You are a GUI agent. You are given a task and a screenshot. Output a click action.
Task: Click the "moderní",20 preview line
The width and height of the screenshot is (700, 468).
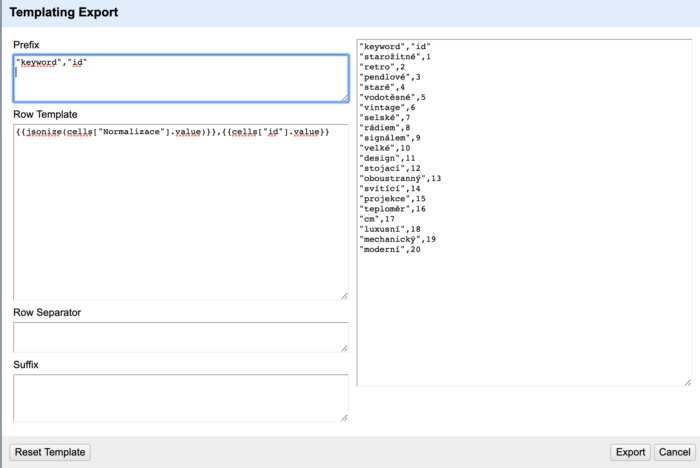point(390,250)
